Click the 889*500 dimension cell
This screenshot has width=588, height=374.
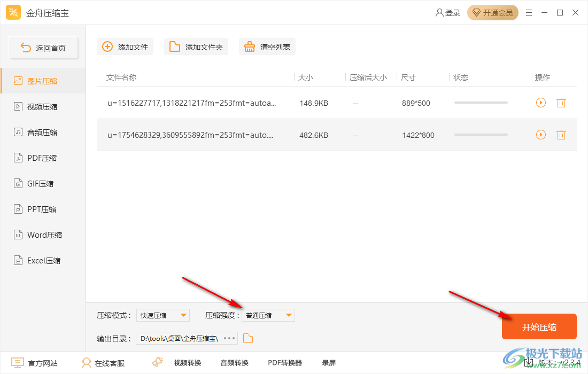[416, 103]
